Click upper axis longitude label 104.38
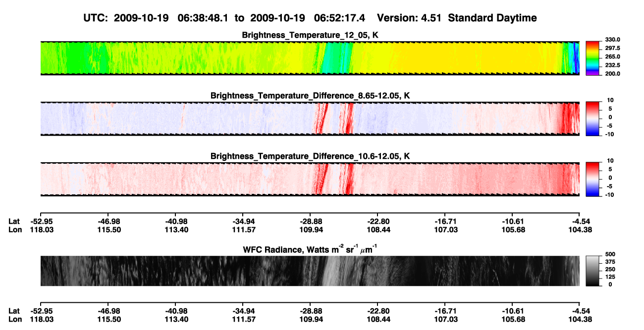The width and height of the screenshot is (644, 330). (580, 230)
